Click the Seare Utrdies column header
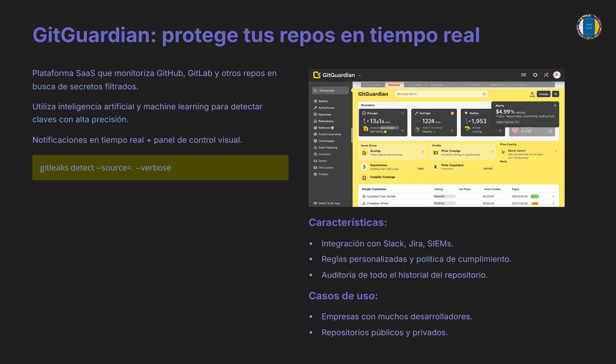 coord(492,189)
